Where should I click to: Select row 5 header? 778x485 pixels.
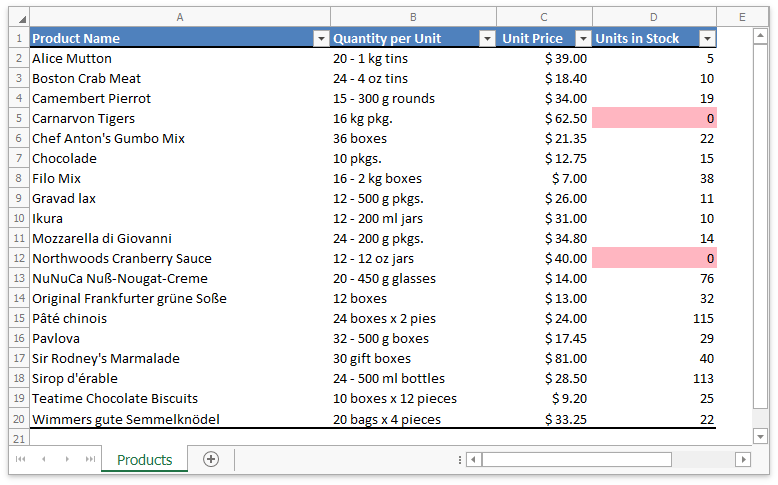(19, 118)
